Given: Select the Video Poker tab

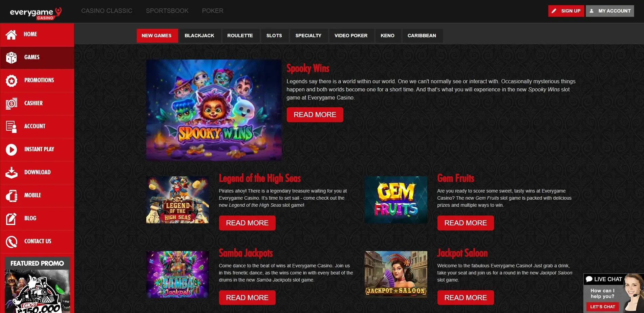Looking at the screenshot, I should pyautogui.click(x=351, y=36).
